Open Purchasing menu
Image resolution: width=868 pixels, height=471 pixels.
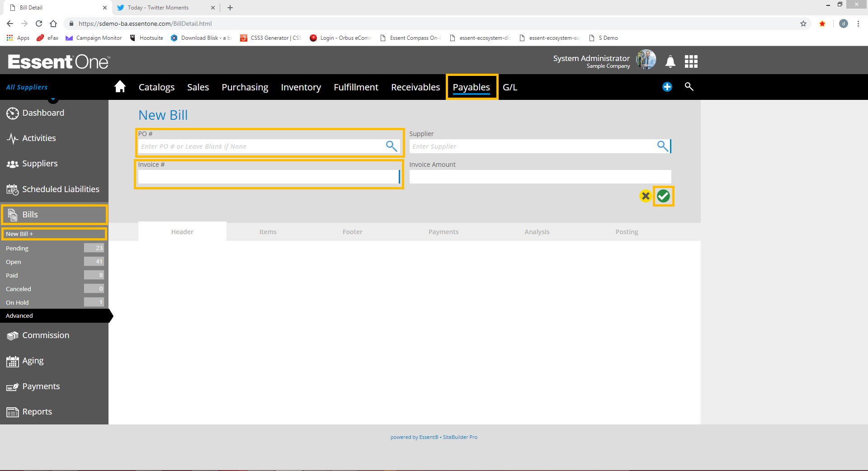pyautogui.click(x=245, y=87)
